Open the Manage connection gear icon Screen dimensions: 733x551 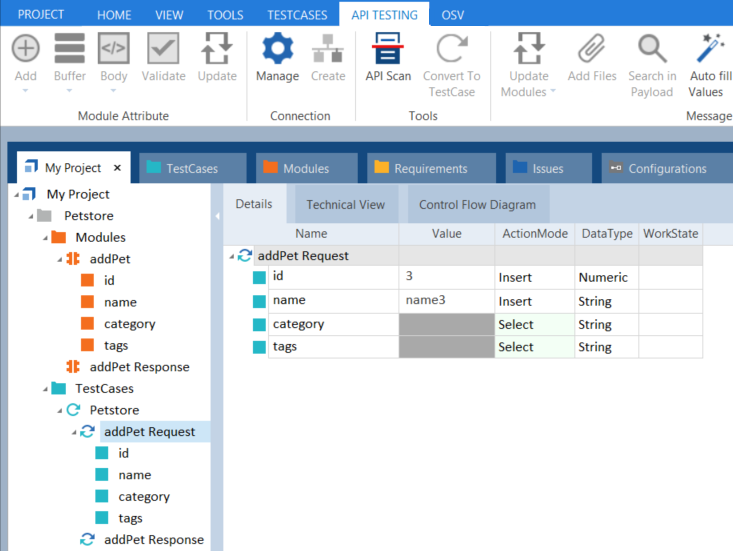click(277, 50)
